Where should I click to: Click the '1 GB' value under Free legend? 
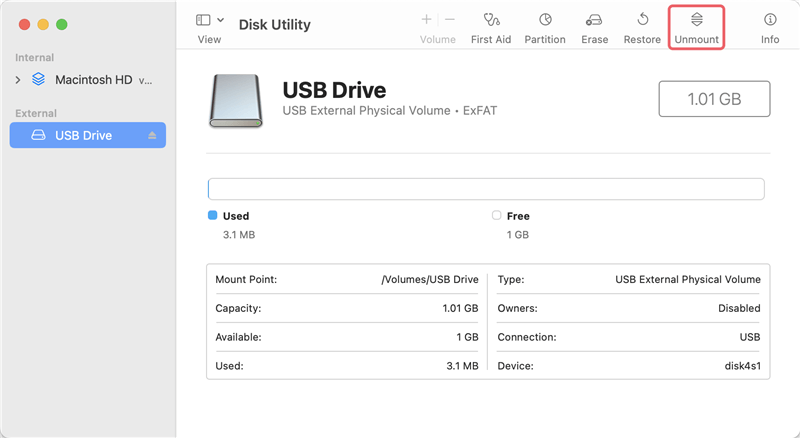[517, 235]
